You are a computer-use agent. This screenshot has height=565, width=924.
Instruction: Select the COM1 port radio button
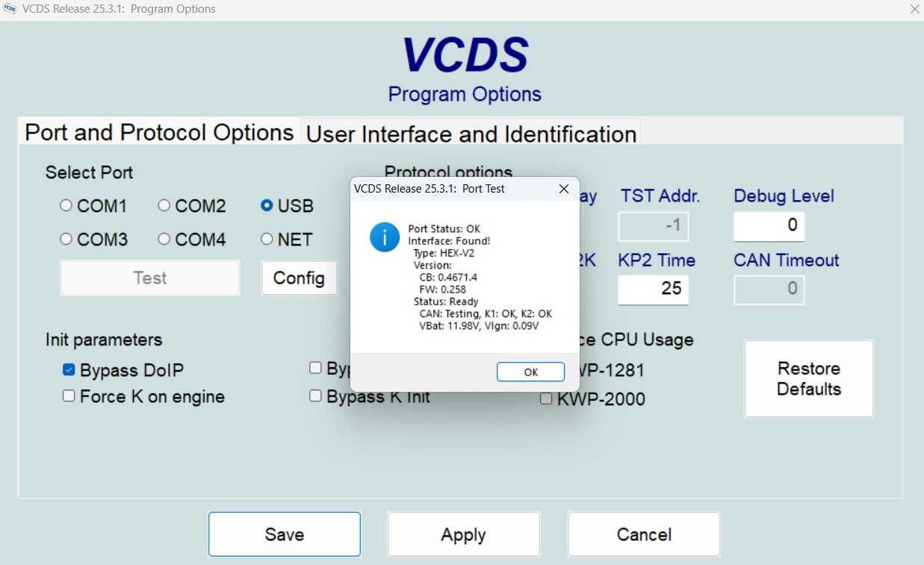click(x=66, y=205)
